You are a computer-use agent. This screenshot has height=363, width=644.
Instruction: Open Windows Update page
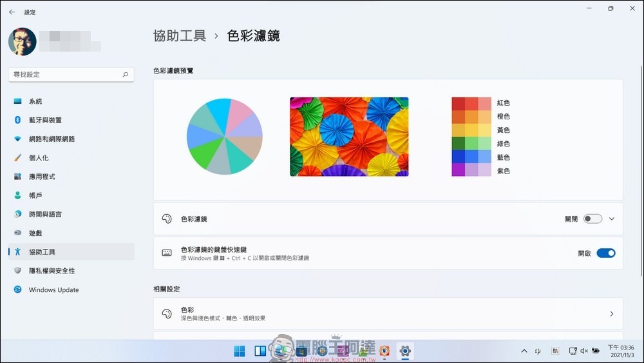click(x=53, y=290)
